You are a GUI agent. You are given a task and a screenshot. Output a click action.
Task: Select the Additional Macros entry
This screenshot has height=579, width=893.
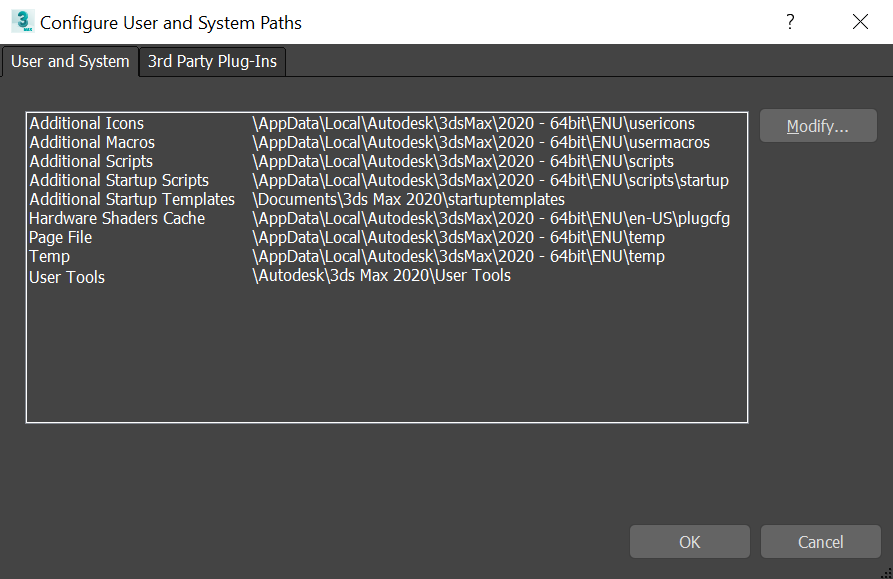point(92,143)
